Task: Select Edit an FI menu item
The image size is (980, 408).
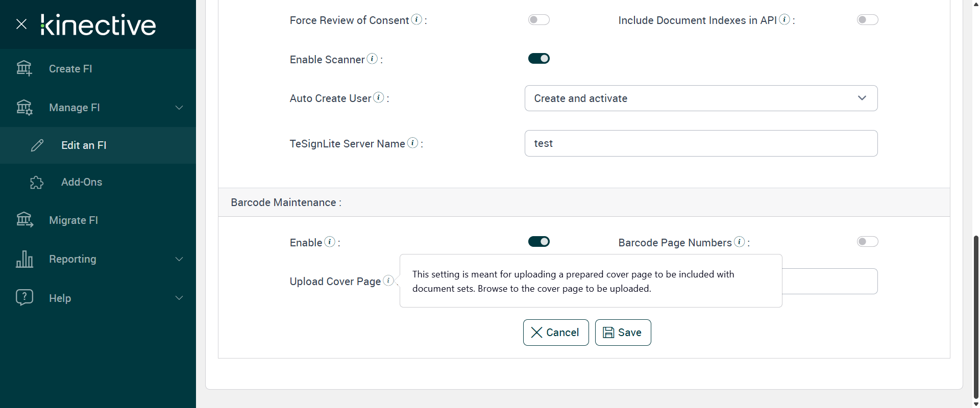Action: coord(84,145)
